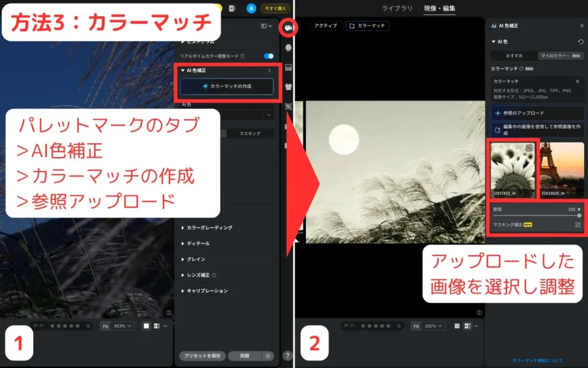Click the refresh icon on 32937432_m thumbnail

pos(529,148)
